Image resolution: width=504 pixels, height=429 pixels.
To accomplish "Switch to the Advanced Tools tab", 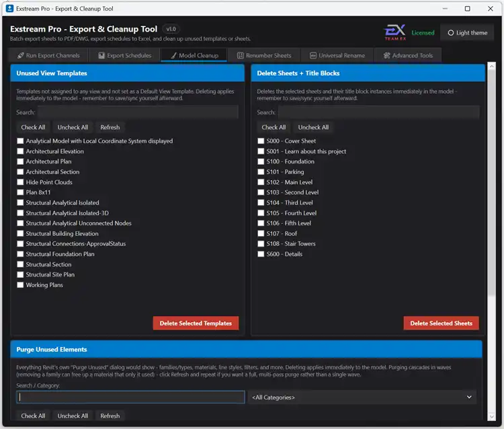I will click(408, 55).
